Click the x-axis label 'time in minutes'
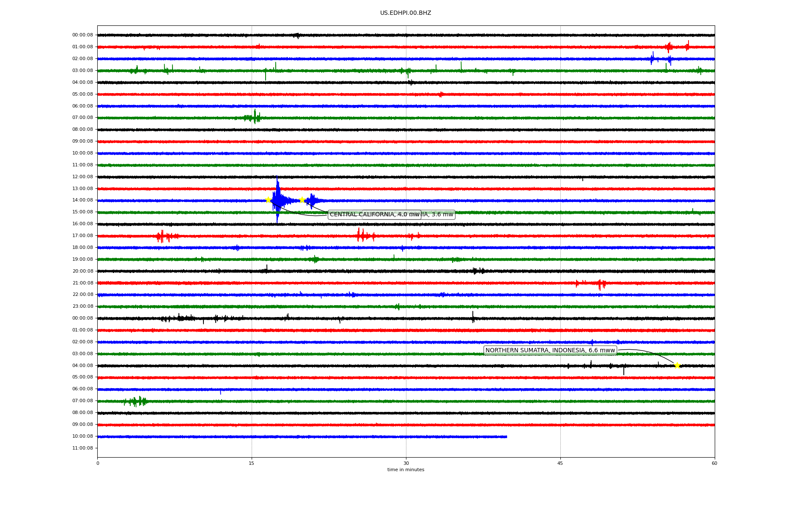 [406, 469]
